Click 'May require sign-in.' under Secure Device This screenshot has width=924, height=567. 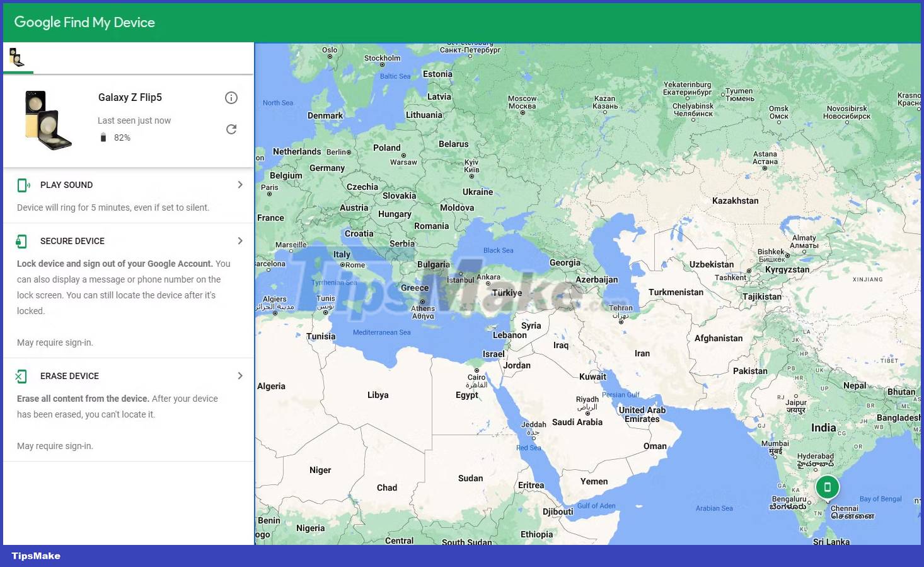click(55, 342)
